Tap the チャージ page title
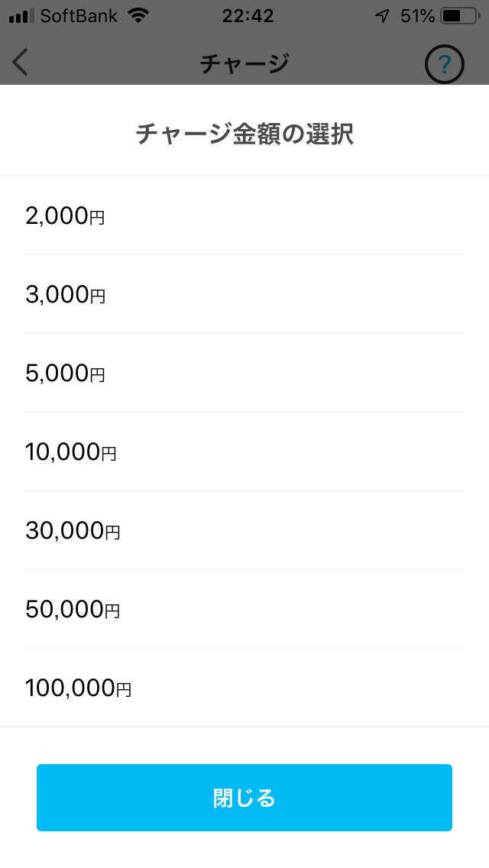This screenshot has height=868, width=489. pyautogui.click(x=244, y=63)
